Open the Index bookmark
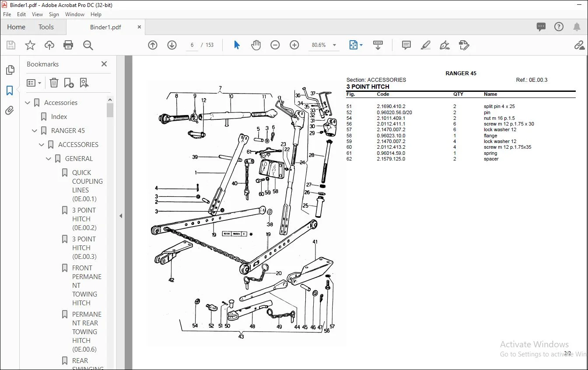 (x=59, y=117)
